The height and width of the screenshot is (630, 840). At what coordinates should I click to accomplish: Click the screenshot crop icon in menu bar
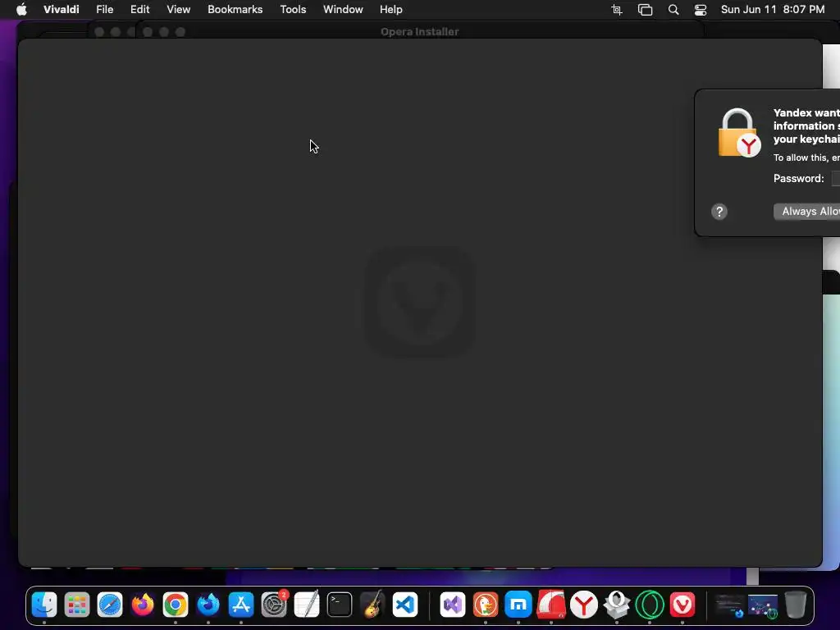[617, 10]
